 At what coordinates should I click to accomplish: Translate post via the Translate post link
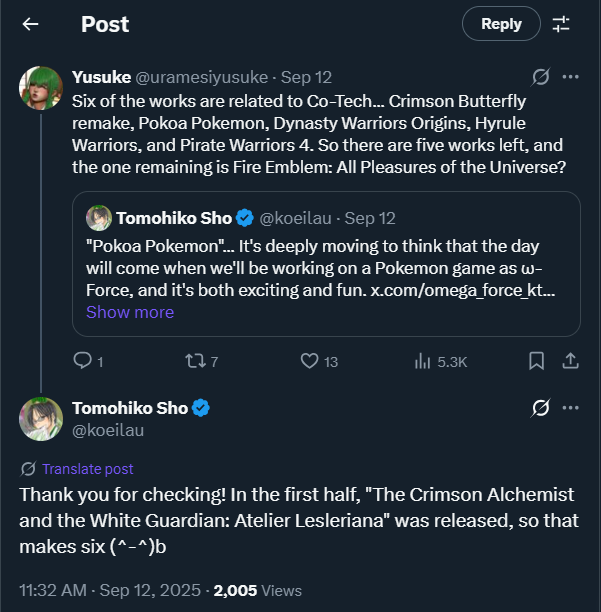(88, 469)
